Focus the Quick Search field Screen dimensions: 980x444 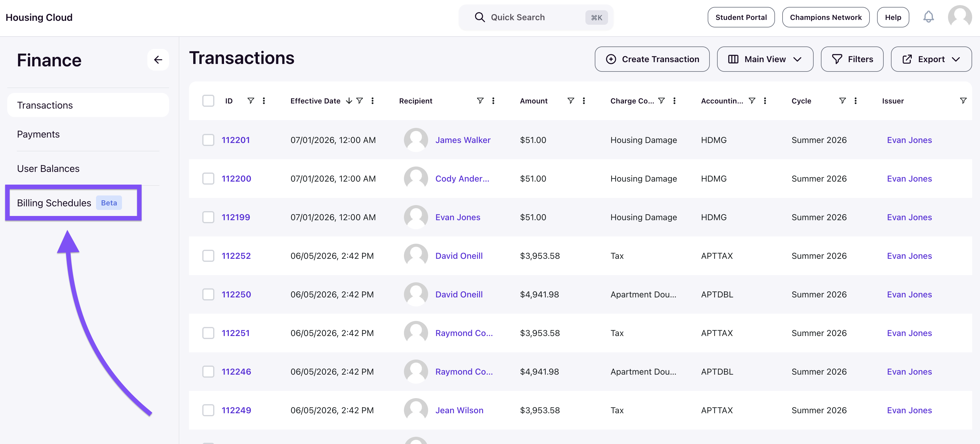(x=536, y=17)
